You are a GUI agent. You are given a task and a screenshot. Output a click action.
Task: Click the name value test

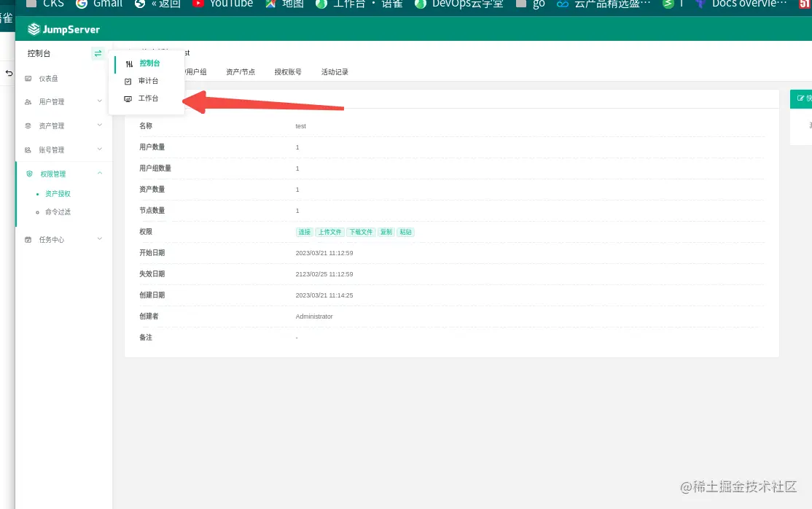(300, 126)
